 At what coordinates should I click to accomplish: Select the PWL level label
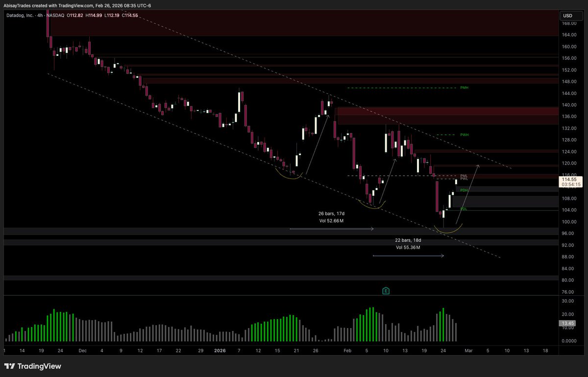point(464,179)
